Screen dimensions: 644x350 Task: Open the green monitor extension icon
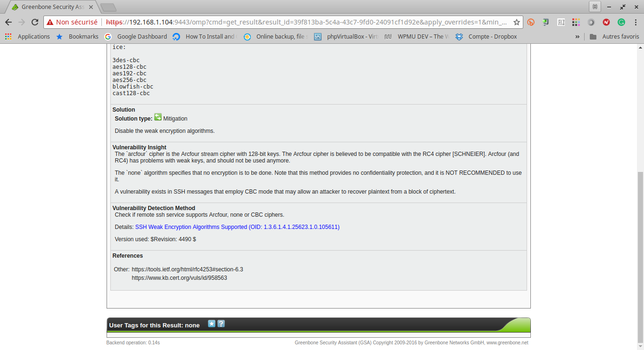tap(546, 22)
